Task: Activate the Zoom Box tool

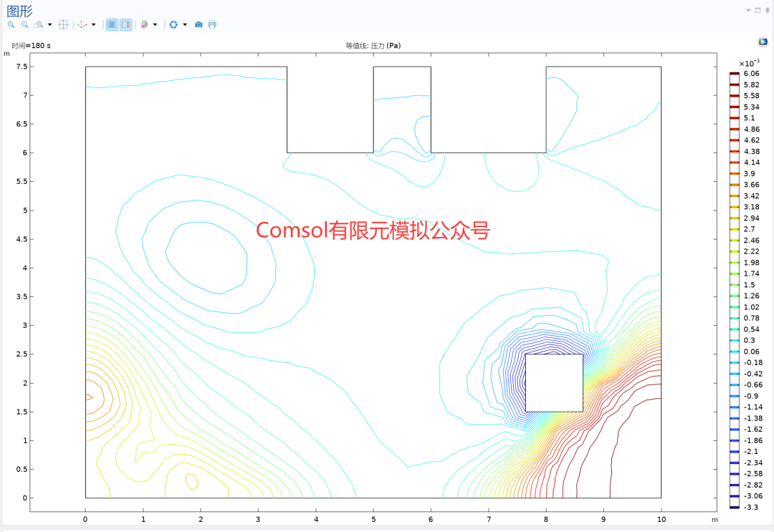Action: pyautogui.click(x=39, y=24)
